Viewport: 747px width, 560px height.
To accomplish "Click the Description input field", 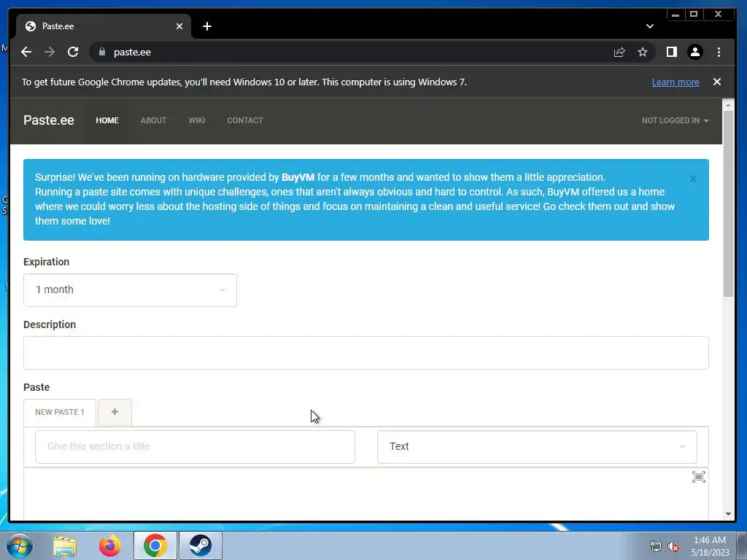I will (366, 353).
